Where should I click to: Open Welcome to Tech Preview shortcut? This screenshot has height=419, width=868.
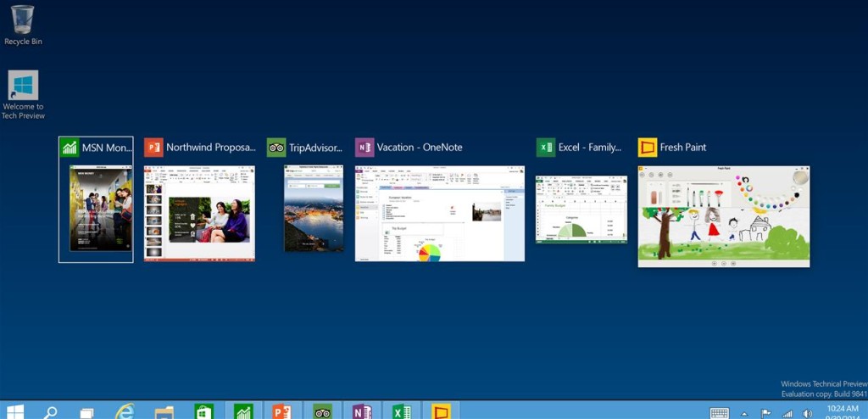(x=23, y=94)
